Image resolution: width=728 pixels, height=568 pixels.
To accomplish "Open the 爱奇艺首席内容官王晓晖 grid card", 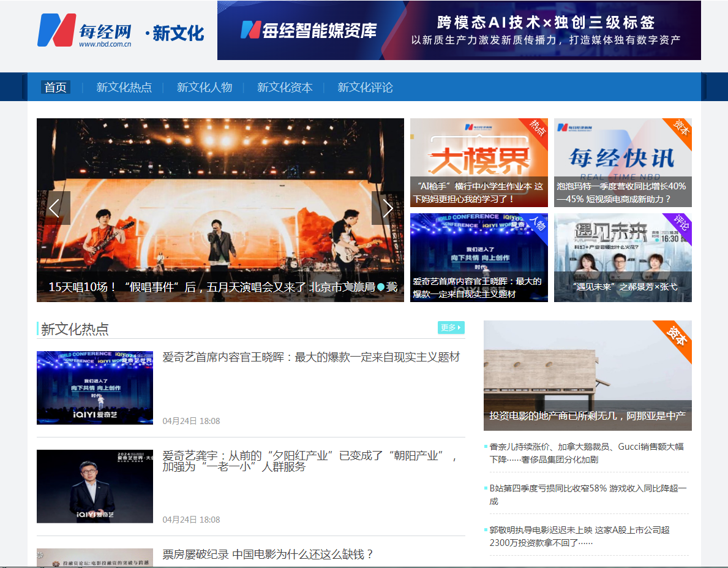I will (479, 257).
